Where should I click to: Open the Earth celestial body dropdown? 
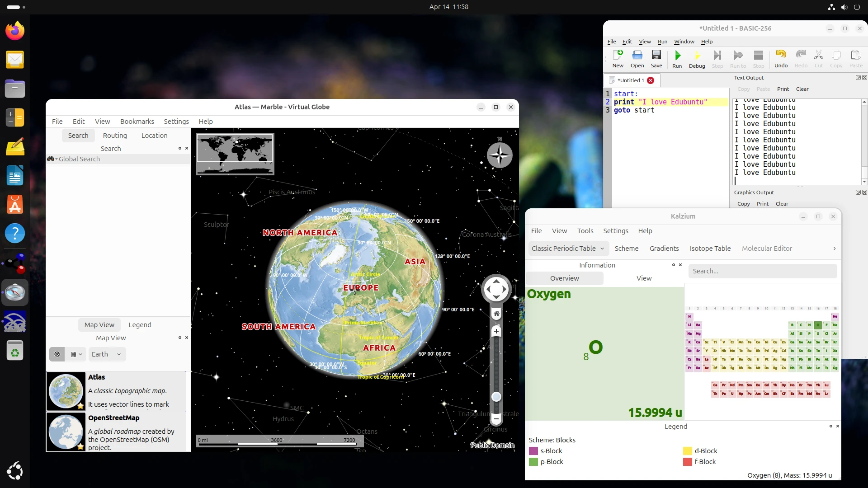106,354
